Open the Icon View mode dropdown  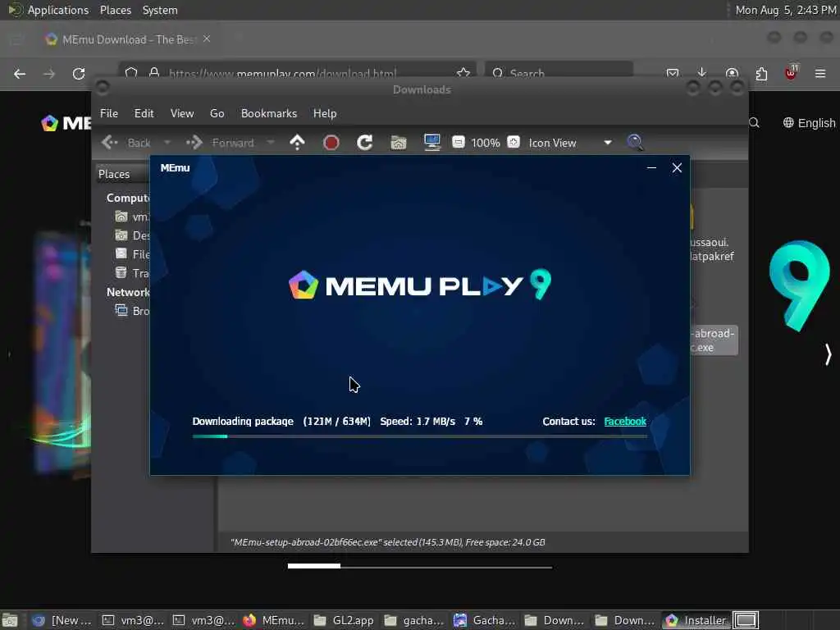570,143
